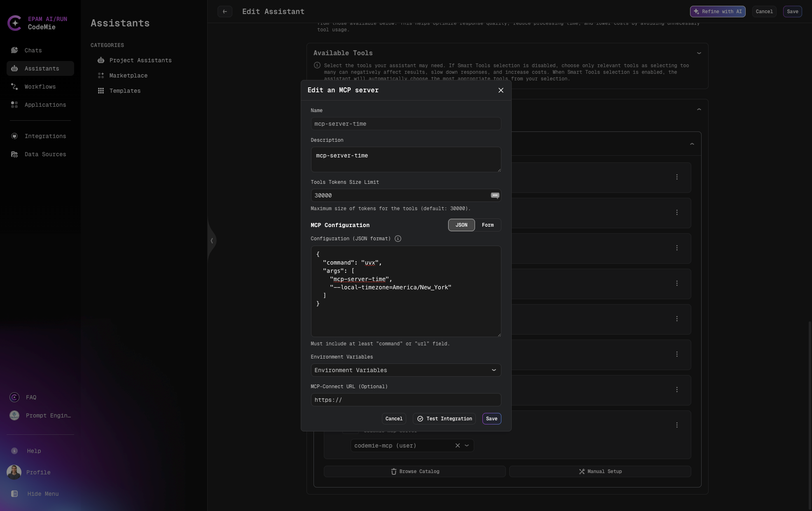Click the Integrations sidebar icon

pos(14,136)
